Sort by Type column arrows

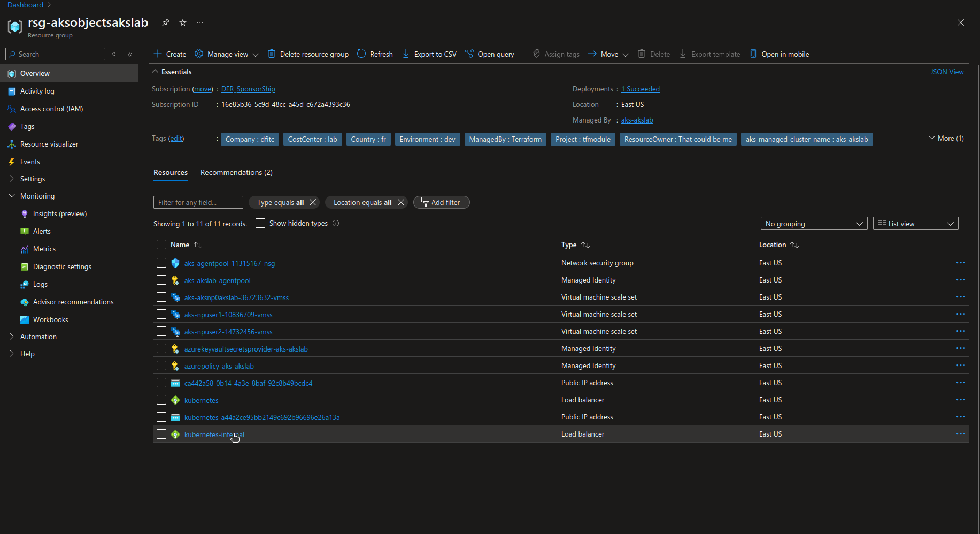click(x=585, y=245)
